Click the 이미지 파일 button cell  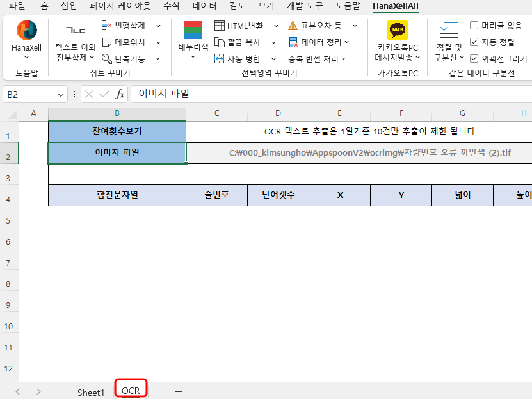click(117, 153)
